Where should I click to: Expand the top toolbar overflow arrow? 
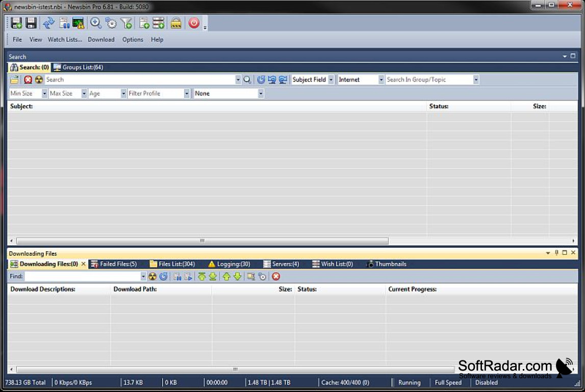[205, 27]
